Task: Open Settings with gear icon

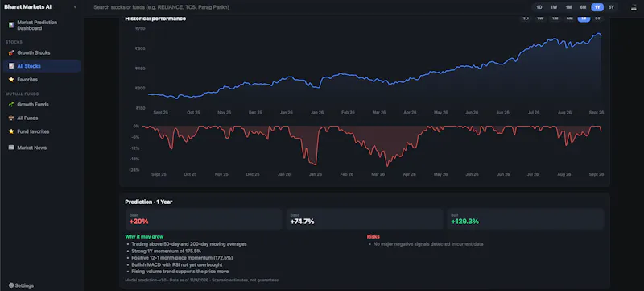Action: tap(22, 285)
